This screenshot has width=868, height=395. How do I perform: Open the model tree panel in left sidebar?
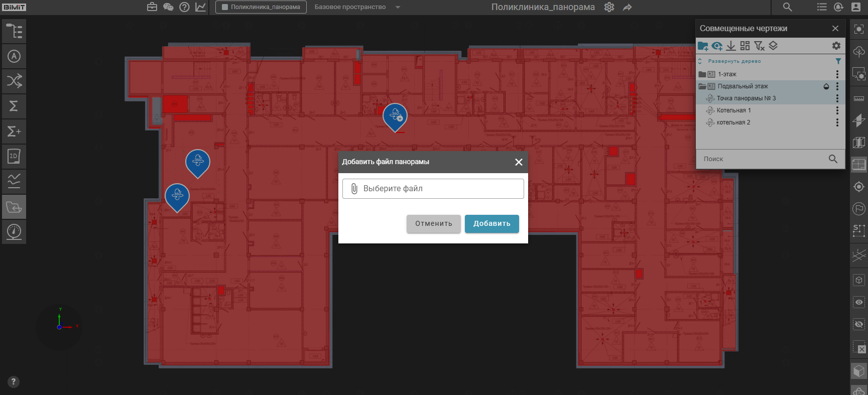[x=14, y=31]
